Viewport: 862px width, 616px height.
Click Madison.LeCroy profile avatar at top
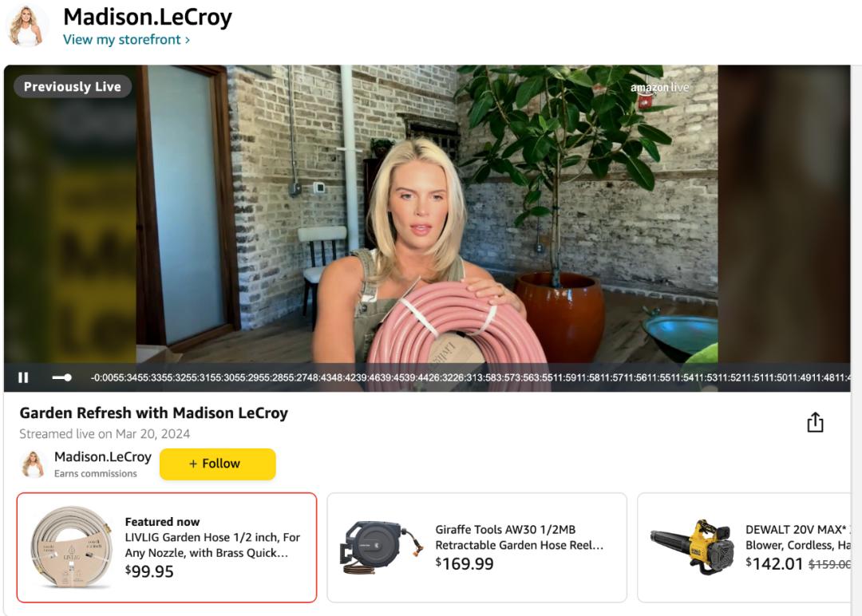point(26,26)
